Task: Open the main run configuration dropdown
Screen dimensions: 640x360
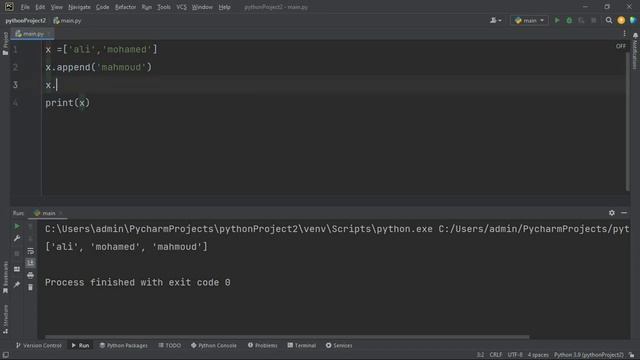Action: (529, 20)
